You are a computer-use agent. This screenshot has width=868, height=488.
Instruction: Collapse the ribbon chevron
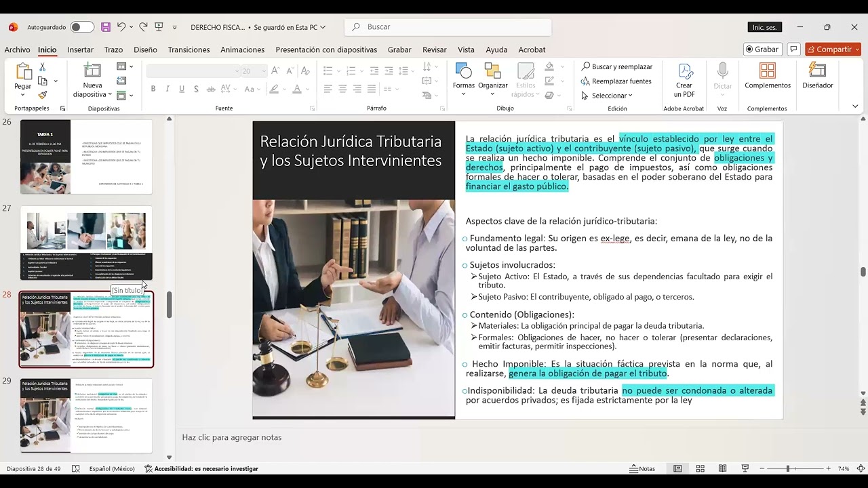[x=855, y=106]
